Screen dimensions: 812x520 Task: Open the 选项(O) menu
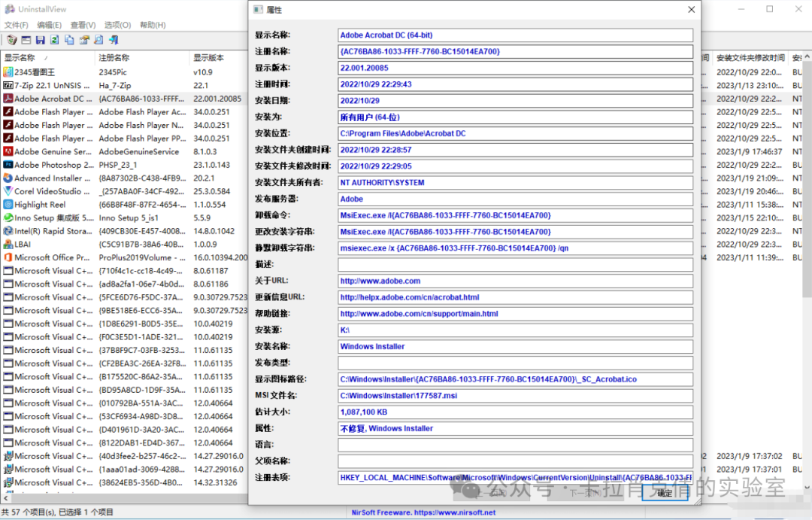[x=117, y=24]
